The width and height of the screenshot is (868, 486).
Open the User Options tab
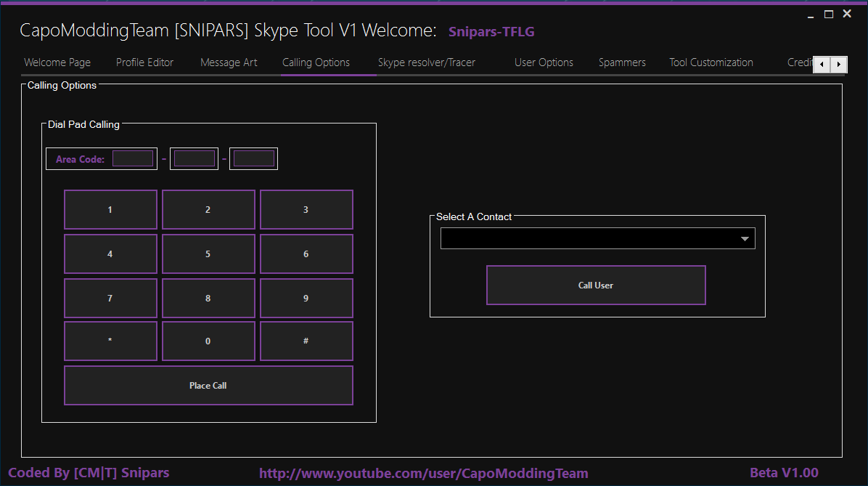544,62
